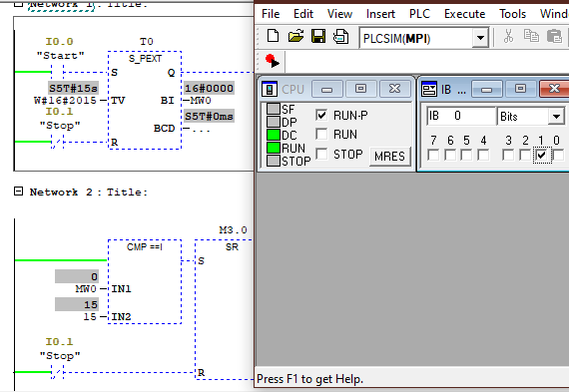Click the green DC status indicator
Screen dimensions: 569x392
tap(274, 135)
